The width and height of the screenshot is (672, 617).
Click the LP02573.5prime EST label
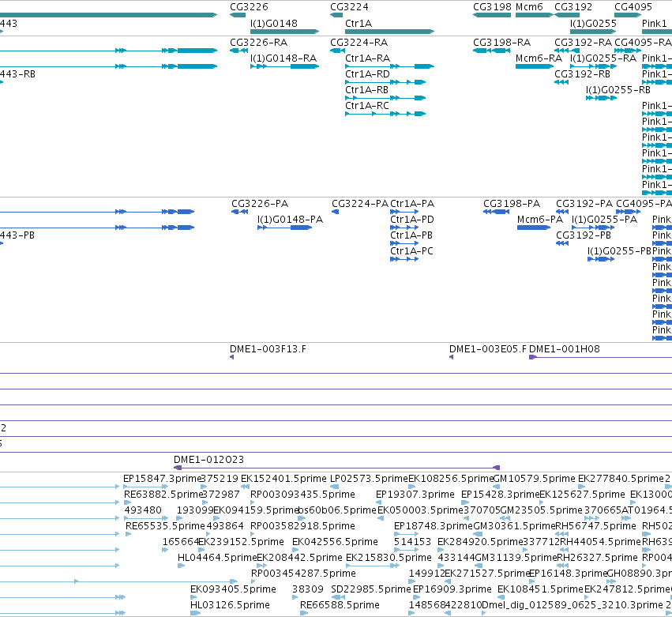pos(369,479)
